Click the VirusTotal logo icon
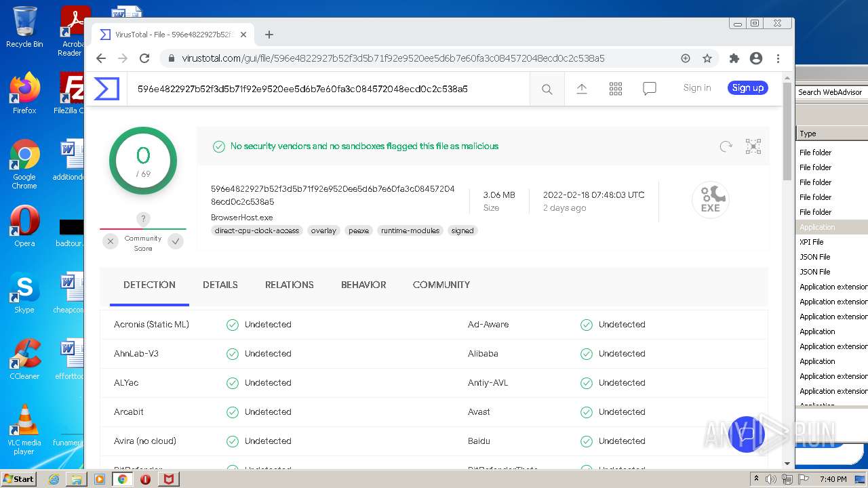868x488 pixels. pyautogui.click(x=106, y=89)
